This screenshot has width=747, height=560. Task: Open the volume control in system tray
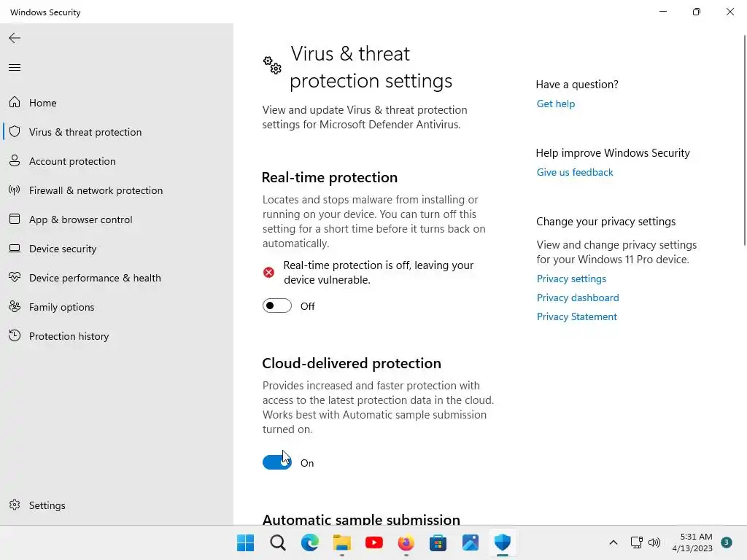point(654,542)
